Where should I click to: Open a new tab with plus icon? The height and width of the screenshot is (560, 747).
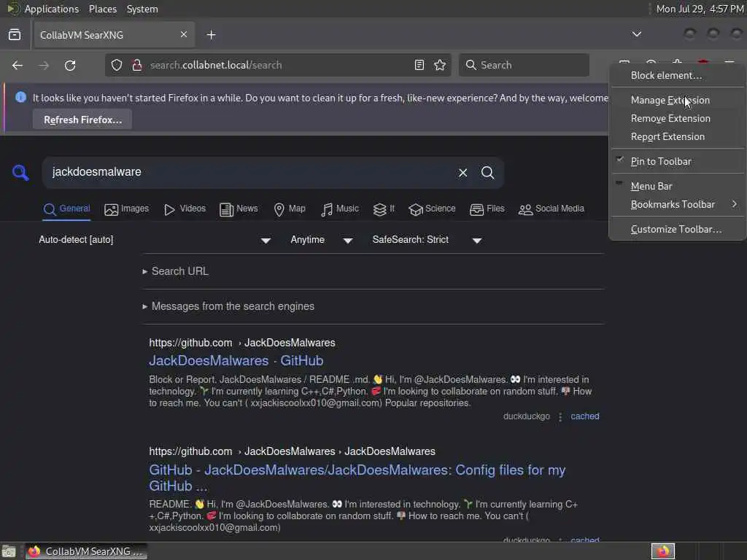(x=211, y=35)
